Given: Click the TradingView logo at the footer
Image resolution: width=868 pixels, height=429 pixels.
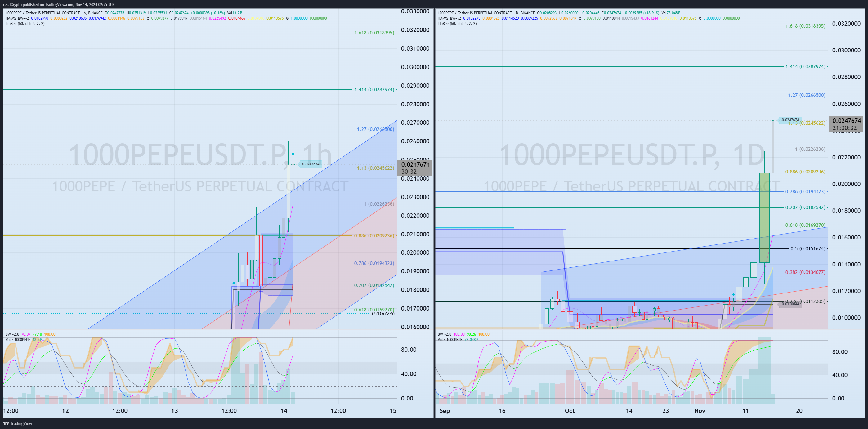Looking at the screenshot, I should pos(17,423).
